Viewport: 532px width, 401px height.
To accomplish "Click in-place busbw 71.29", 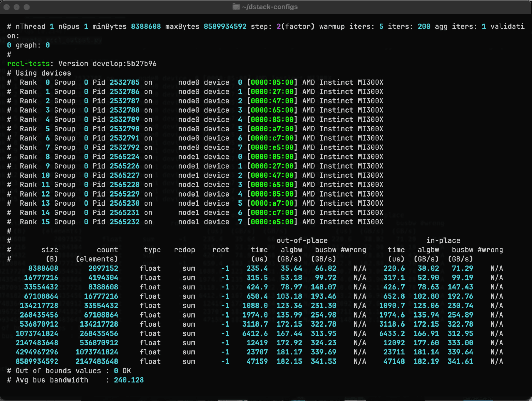I will [x=463, y=269].
